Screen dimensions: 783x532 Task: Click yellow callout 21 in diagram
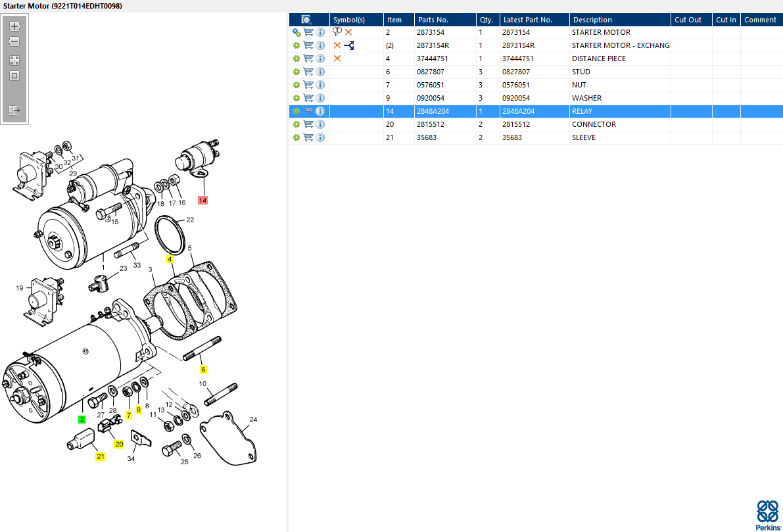(101, 456)
